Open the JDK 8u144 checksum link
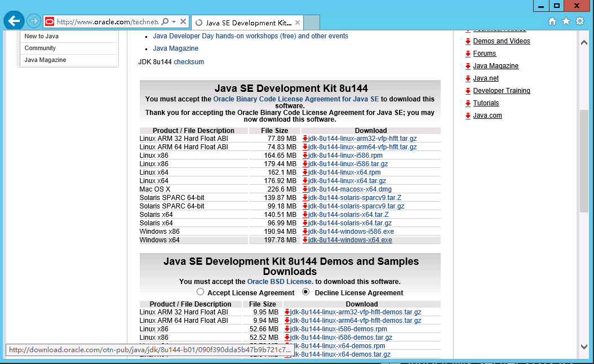Image resolution: width=594 pixels, height=364 pixels. pyautogui.click(x=189, y=62)
